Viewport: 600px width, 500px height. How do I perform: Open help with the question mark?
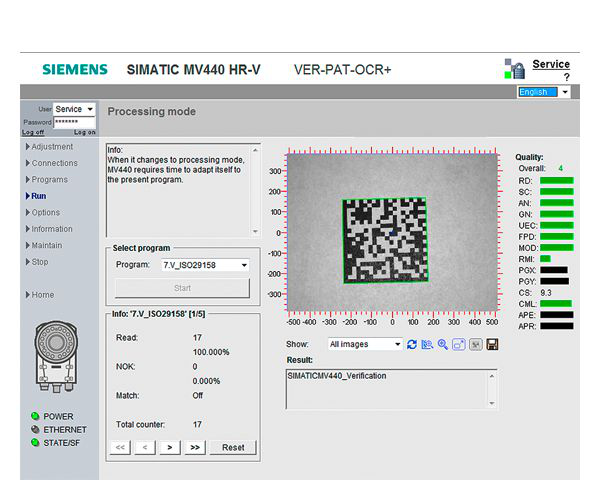point(566,77)
